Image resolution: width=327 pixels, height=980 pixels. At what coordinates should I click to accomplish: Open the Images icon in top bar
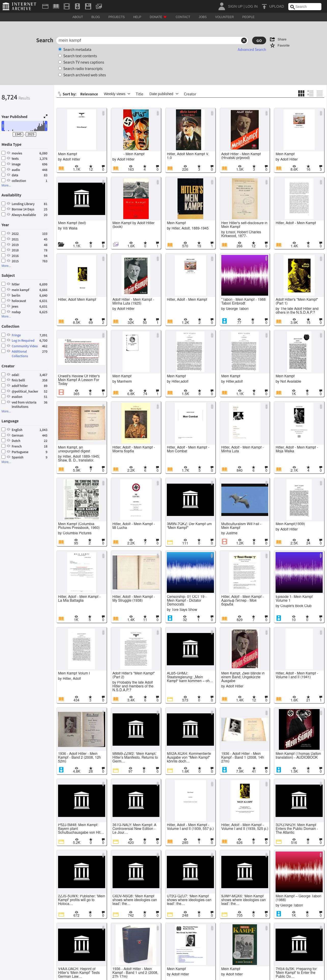[x=99, y=6]
